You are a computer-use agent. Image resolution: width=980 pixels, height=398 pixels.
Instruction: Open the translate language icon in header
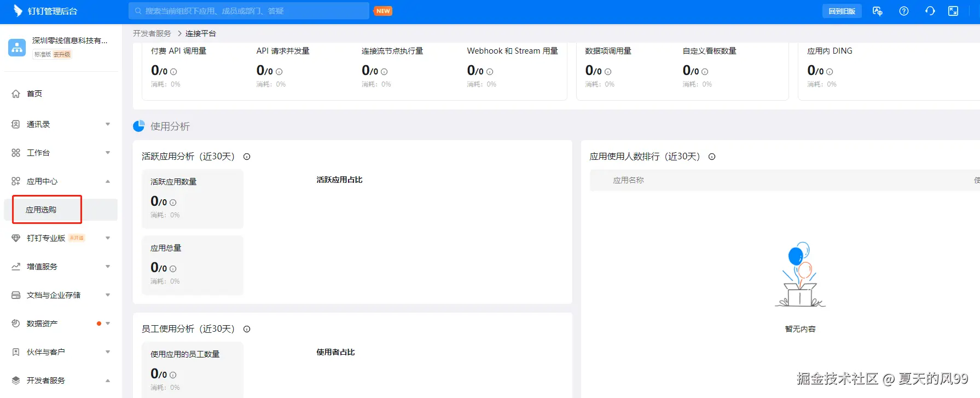pyautogui.click(x=878, y=11)
